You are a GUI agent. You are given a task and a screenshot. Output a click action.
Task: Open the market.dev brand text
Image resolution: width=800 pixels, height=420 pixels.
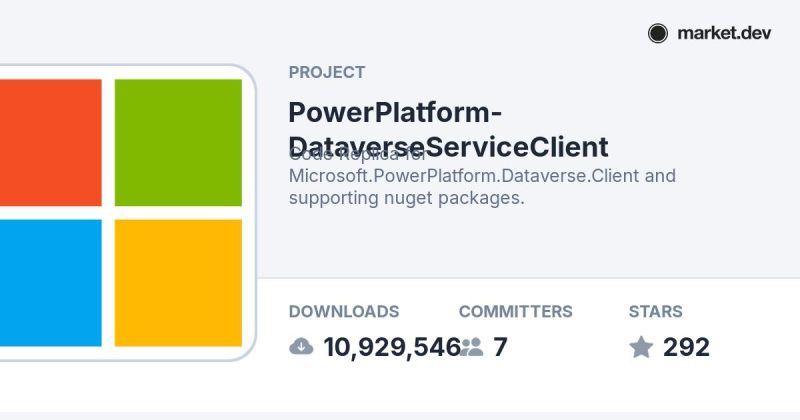click(724, 33)
